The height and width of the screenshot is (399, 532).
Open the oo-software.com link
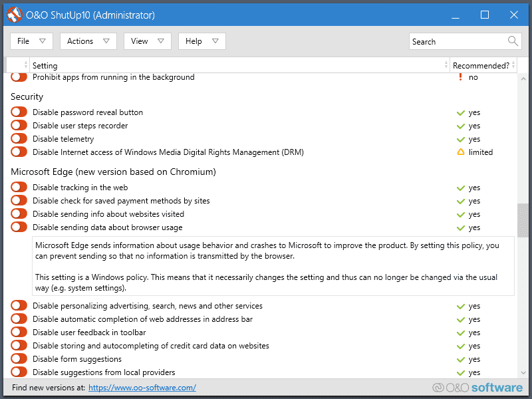(x=142, y=388)
